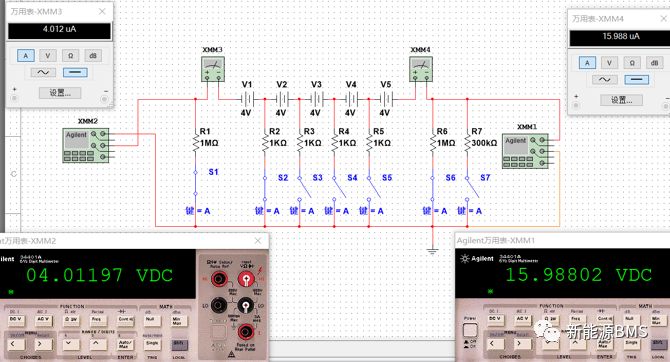Select the V1 battery source symbol
This screenshot has height=362, width=670.
[247, 100]
